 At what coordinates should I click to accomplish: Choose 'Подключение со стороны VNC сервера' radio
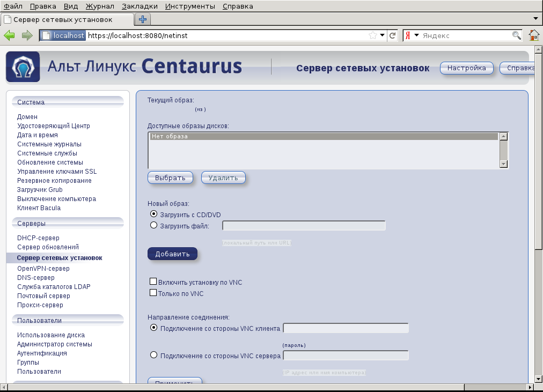coord(154,355)
